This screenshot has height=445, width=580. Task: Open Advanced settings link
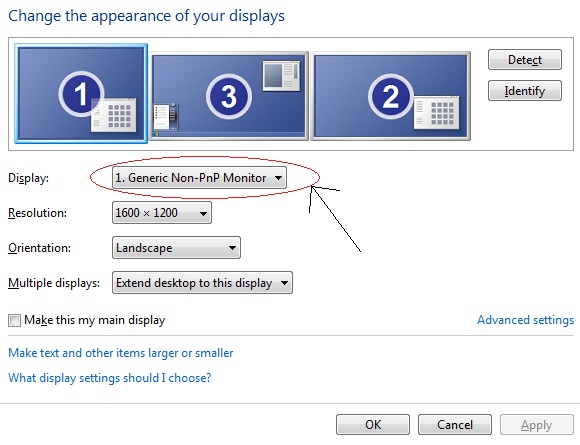tap(526, 320)
